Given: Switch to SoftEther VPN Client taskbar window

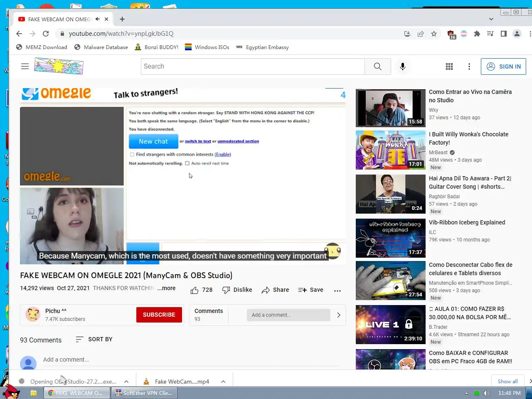Looking at the screenshot, I should tap(144, 393).
